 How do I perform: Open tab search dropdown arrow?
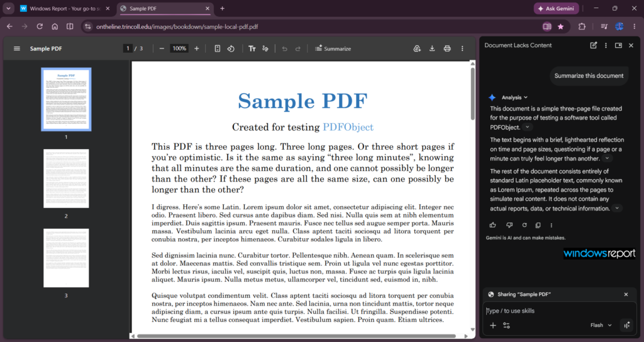(x=8, y=8)
